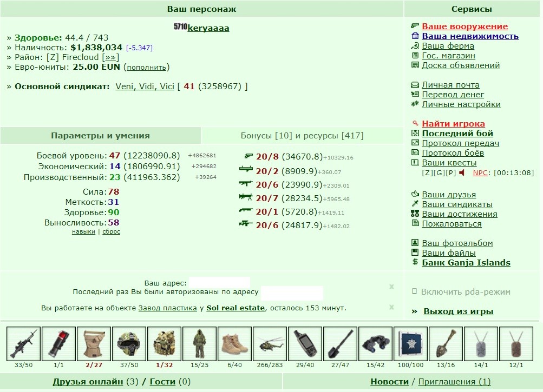
Task: View Последний бой
Action: [x=457, y=133]
